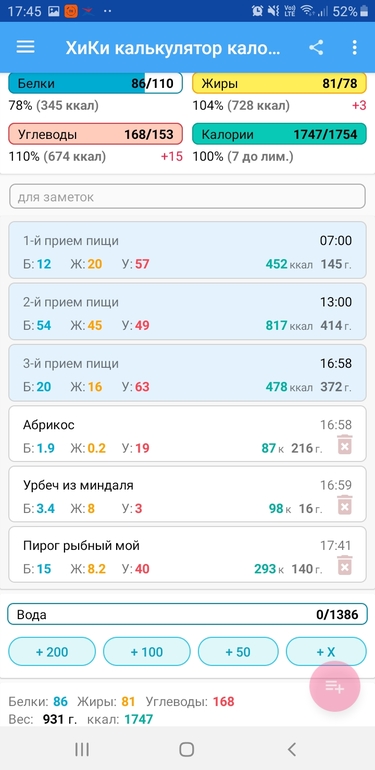The height and width of the screenshot is (770, 375).
Task: Remove Пирог рыбный мой via trash icon
Action: [x=345, y=565]
